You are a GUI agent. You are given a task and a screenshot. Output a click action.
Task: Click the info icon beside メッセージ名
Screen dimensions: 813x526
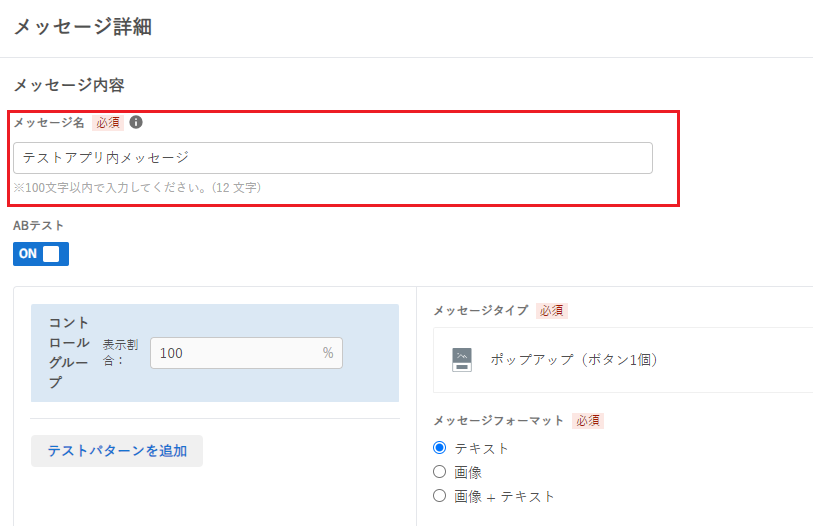click(x=136, y=122)
